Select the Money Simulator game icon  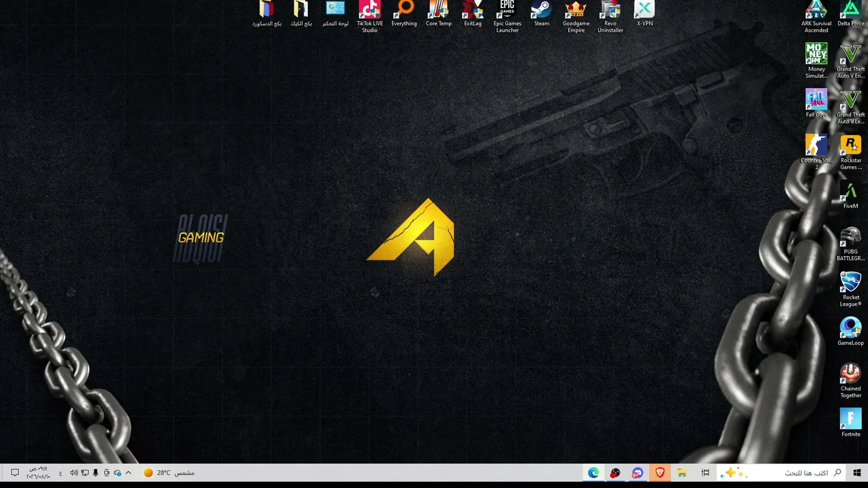816,61
